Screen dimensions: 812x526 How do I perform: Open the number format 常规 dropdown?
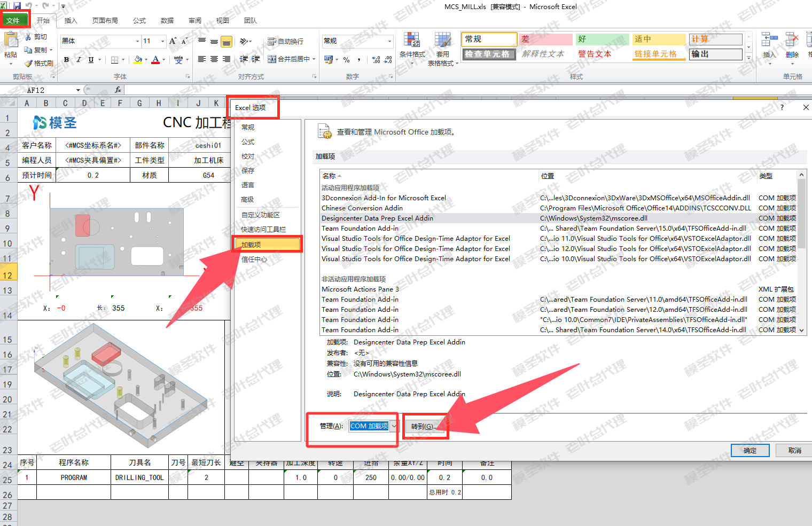click(x=389, y=41)
